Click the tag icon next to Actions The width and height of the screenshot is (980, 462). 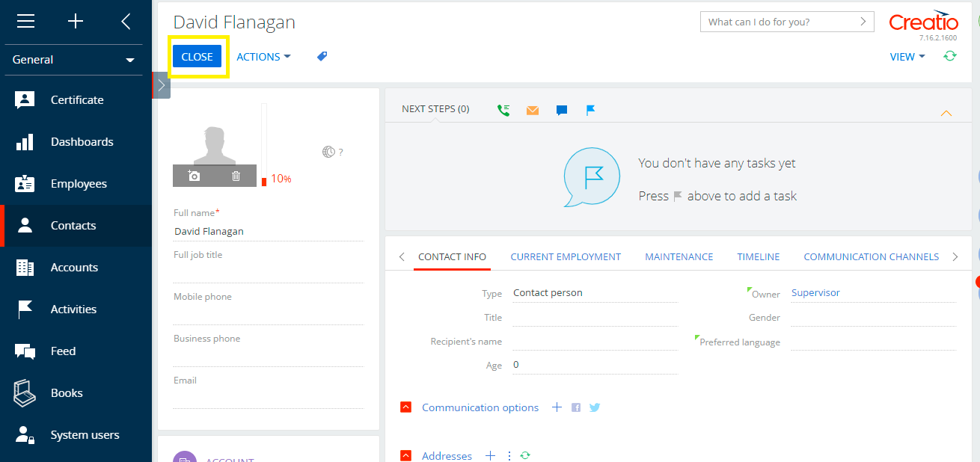(322, 56)
